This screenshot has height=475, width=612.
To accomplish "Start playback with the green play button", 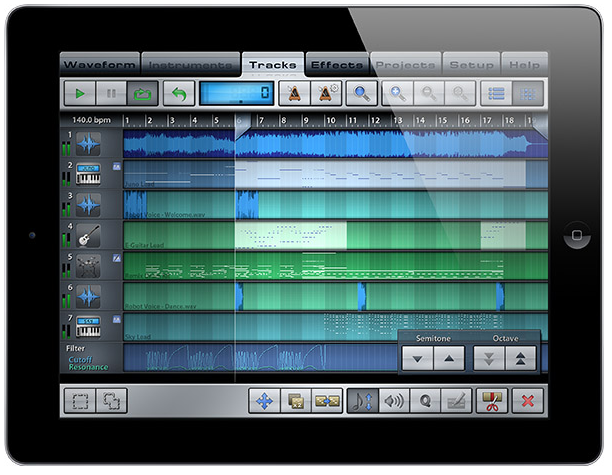I will pos(80,93).
